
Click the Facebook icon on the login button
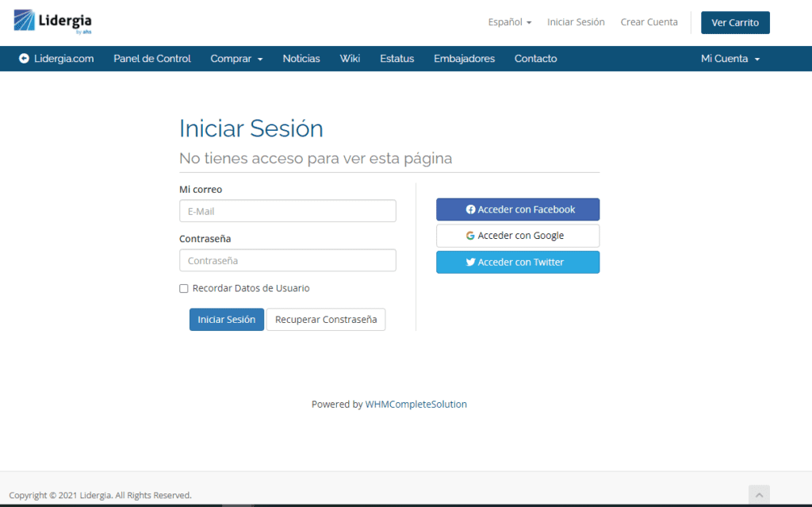[x=470, y=209]
